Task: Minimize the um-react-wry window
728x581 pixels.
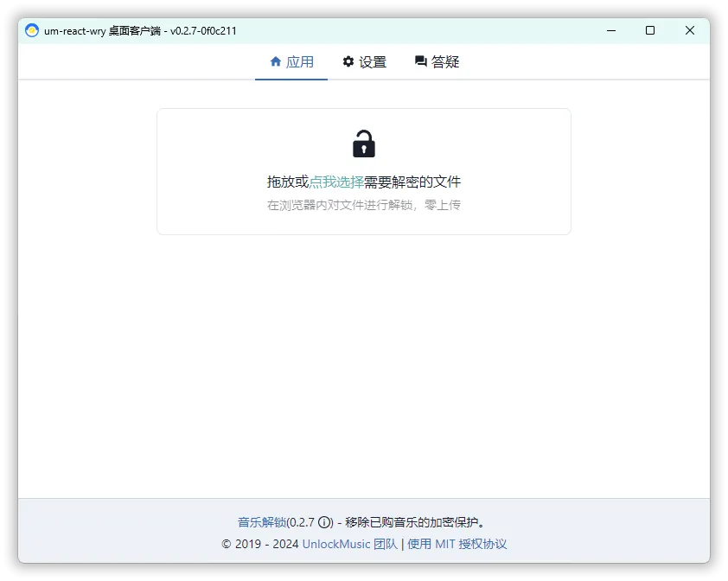Action: click(x=610, y=30)
